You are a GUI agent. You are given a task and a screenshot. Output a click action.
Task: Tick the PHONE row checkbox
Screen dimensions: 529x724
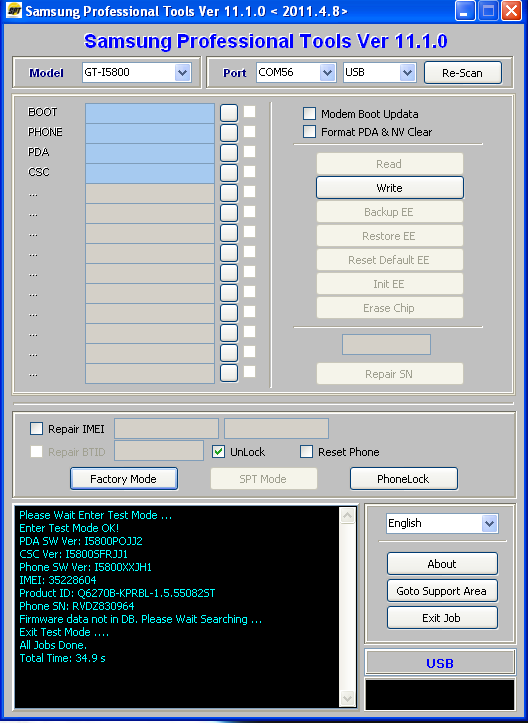249,132
